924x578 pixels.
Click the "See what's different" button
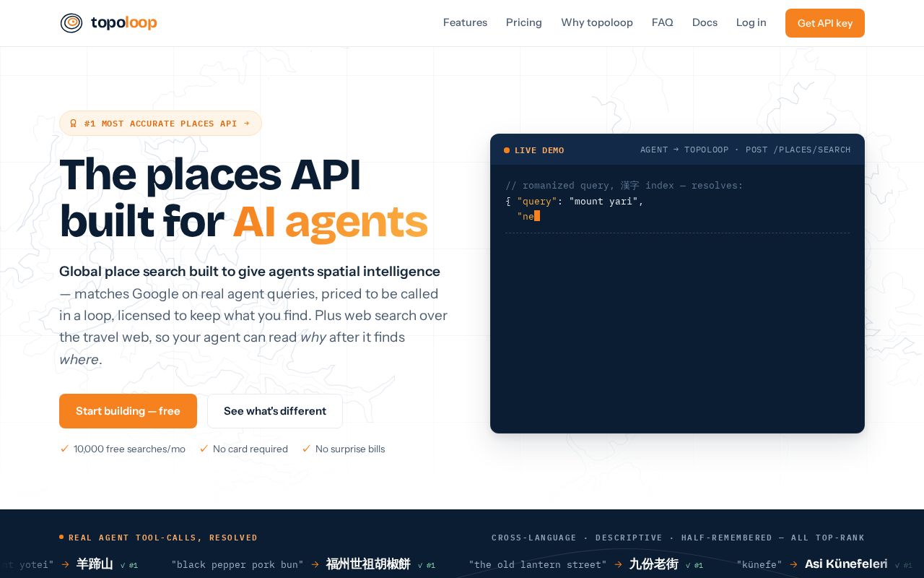tap(275, 411)
